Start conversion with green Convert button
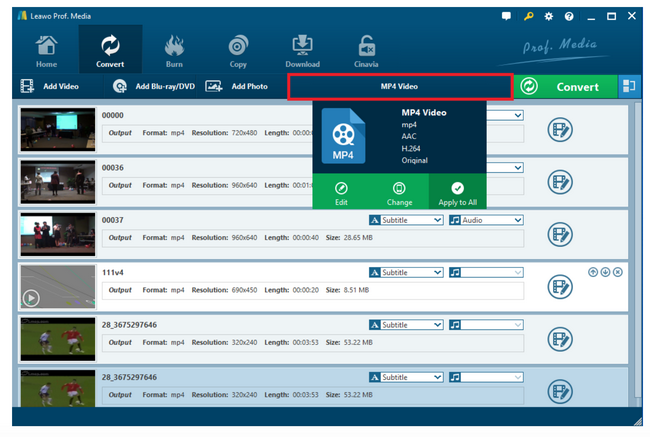The image size is (650, 437). [565, 87]
